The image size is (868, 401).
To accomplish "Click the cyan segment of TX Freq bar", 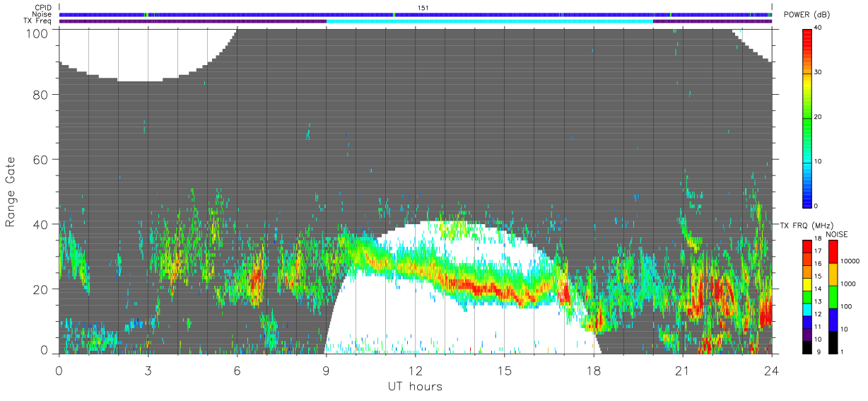I will click(490, 21).
